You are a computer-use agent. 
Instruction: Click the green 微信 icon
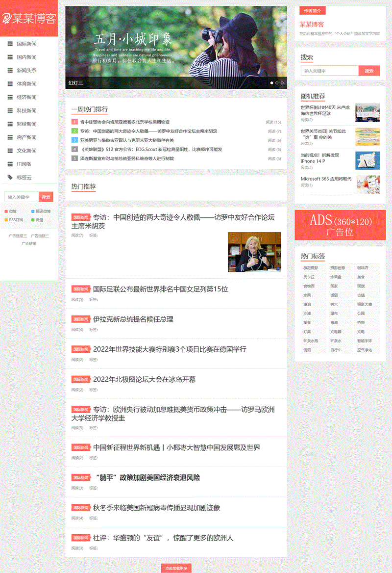tap(33, 220)
